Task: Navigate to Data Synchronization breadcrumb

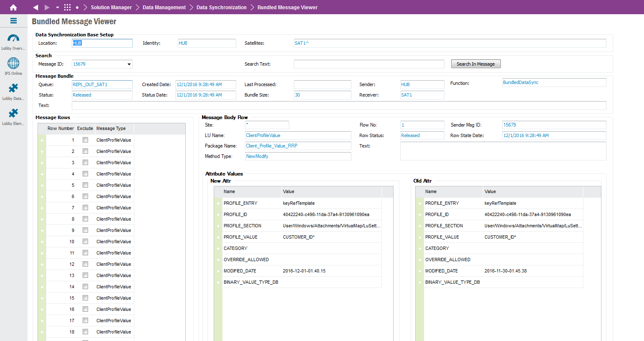Action: point(221,7)
